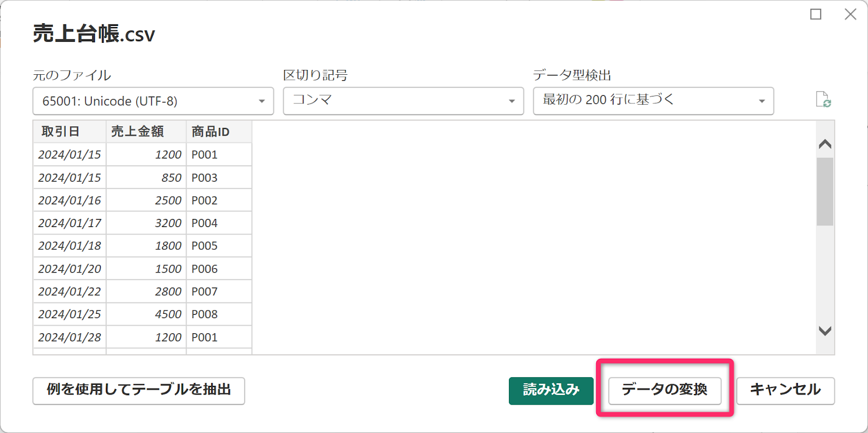Expand the 区切り記号 delimiter dropdown
Screen dimensions: 868x433
point(403,101)
